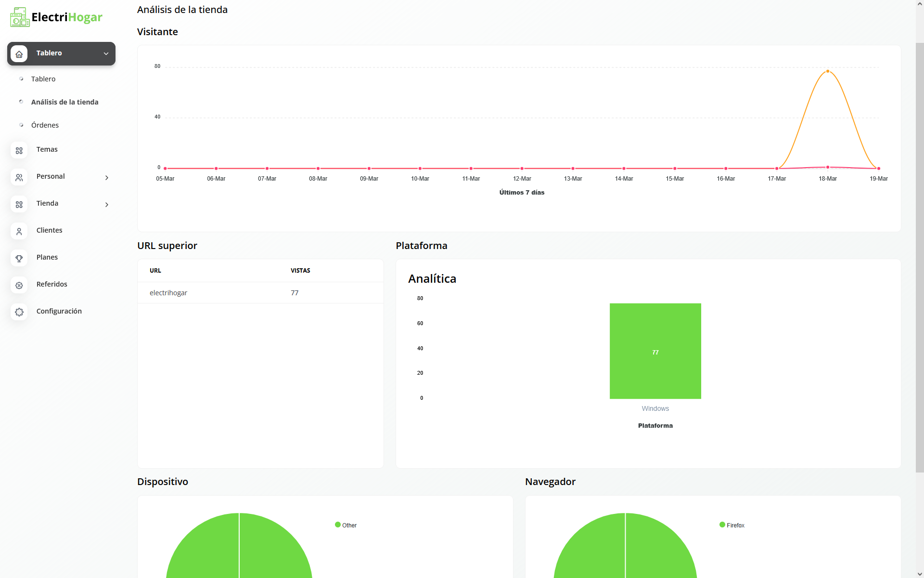
Task: Click the Tienda grid icon
Action: (19, 204)
